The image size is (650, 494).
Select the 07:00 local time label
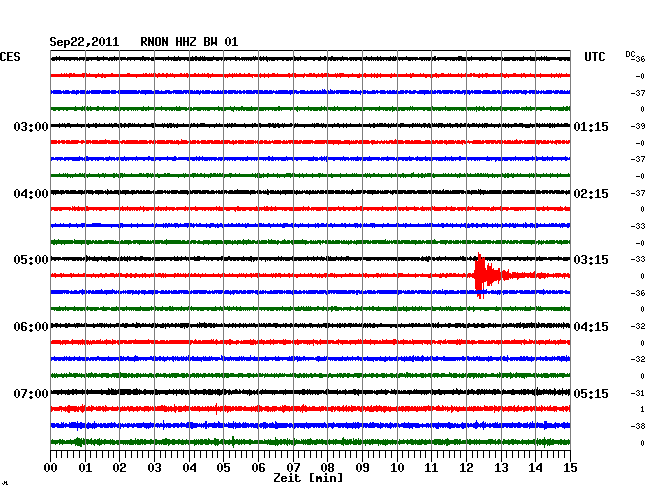pos(31,393)
